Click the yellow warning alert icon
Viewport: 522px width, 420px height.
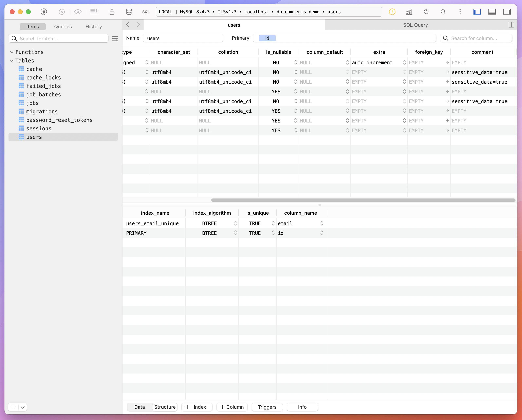pyautogui.click(x=392, y=12)
